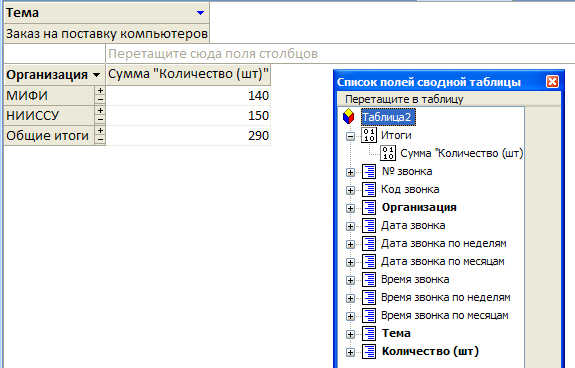Open the Организация field dropdown arrow
This screenshot has height=368, width=575.
tap(96, 75)
